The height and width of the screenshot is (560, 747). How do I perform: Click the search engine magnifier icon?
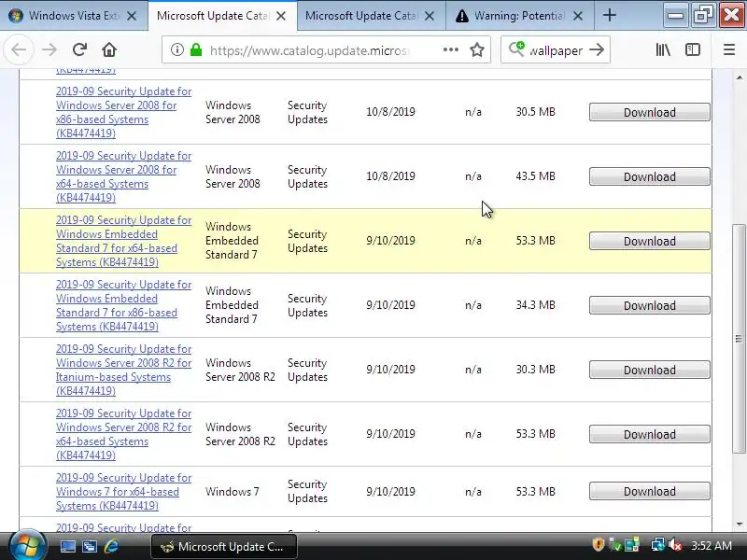(x=516, y=49)
